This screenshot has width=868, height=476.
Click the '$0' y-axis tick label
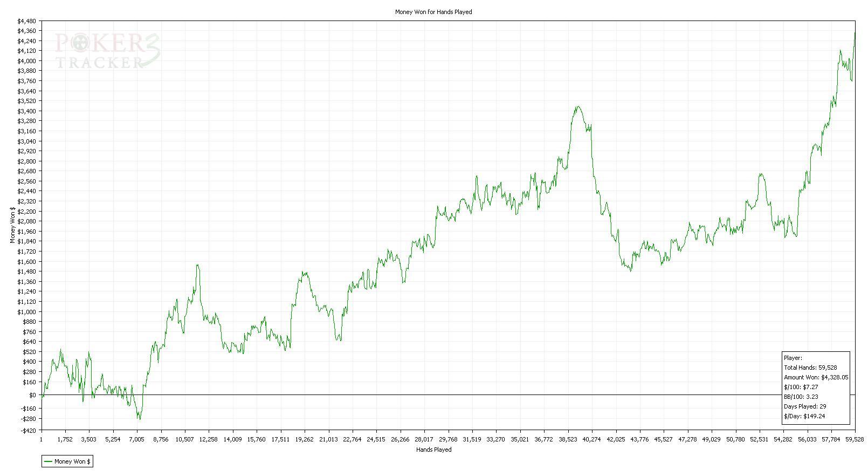32,395
